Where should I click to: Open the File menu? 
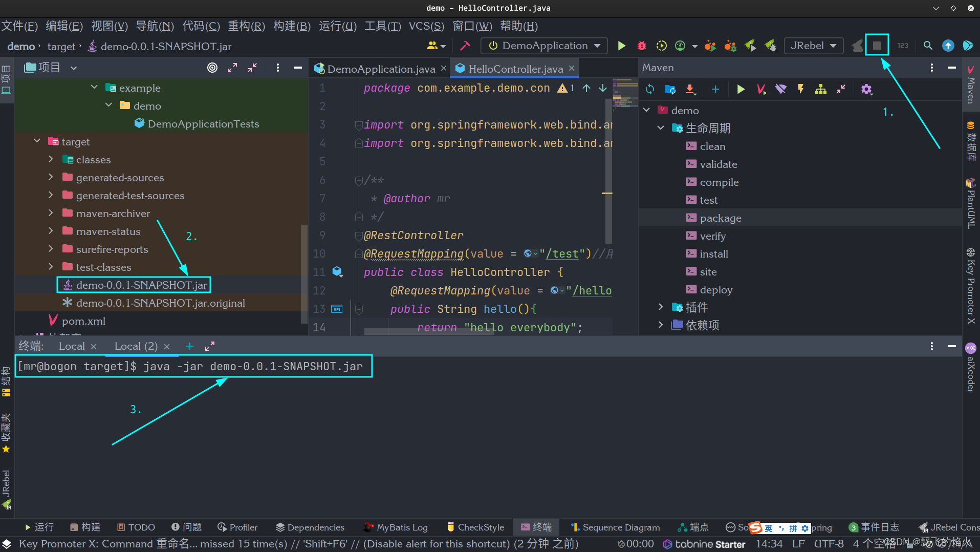[19, 26]
